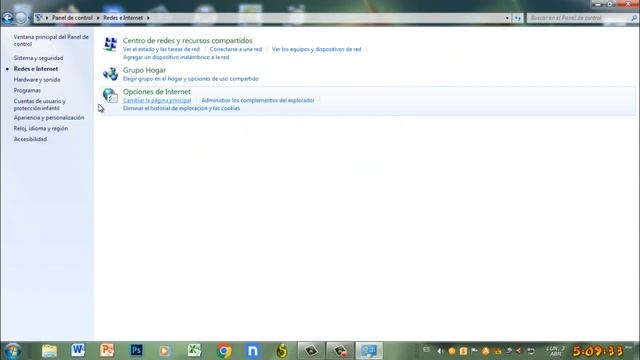Screen dimensions: 640x360
Task: Click Agregar un dispositivo inalámbrico a la red
Action: pos(176,57)
